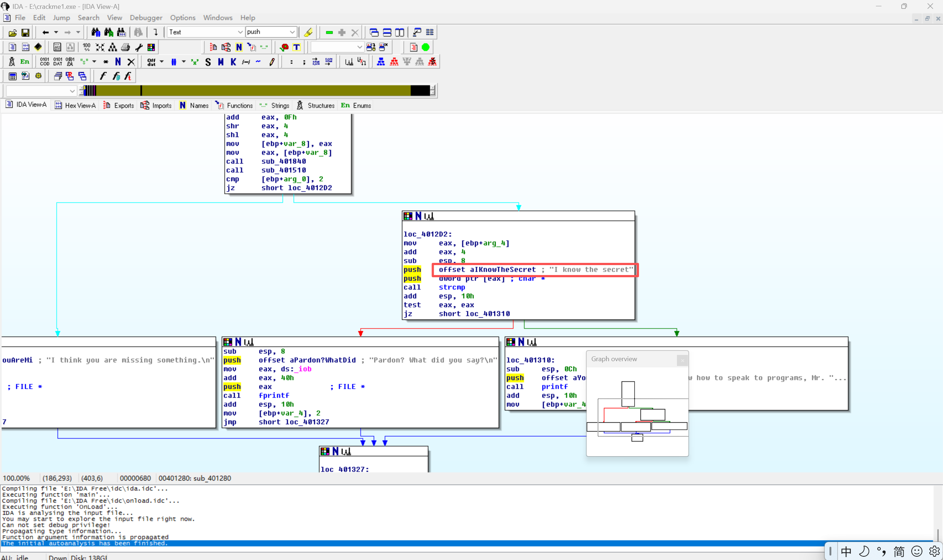Open the Text search type dropdown
The height and width of the screenshot is (560, 943).
(x=240, y=32)
